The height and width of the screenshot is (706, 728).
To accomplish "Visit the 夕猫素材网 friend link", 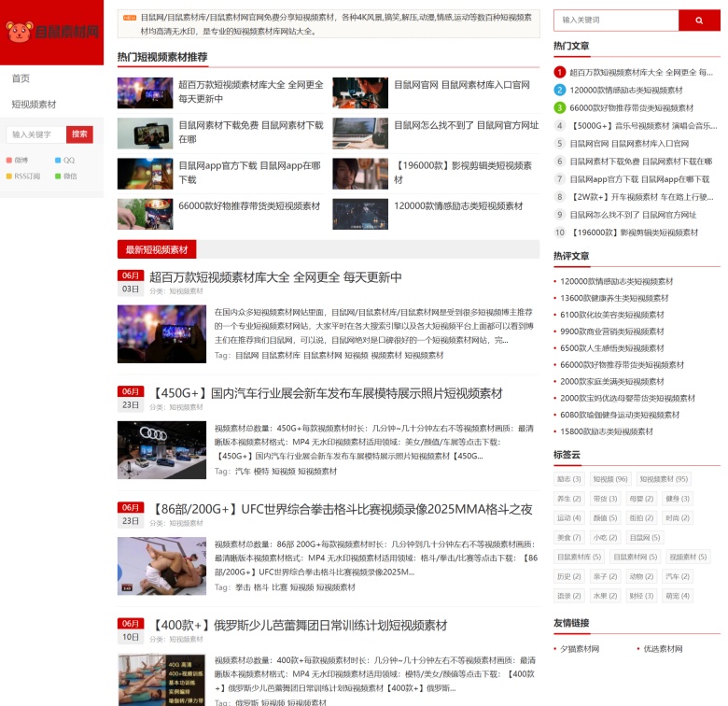I will click(x=580, y=649).
